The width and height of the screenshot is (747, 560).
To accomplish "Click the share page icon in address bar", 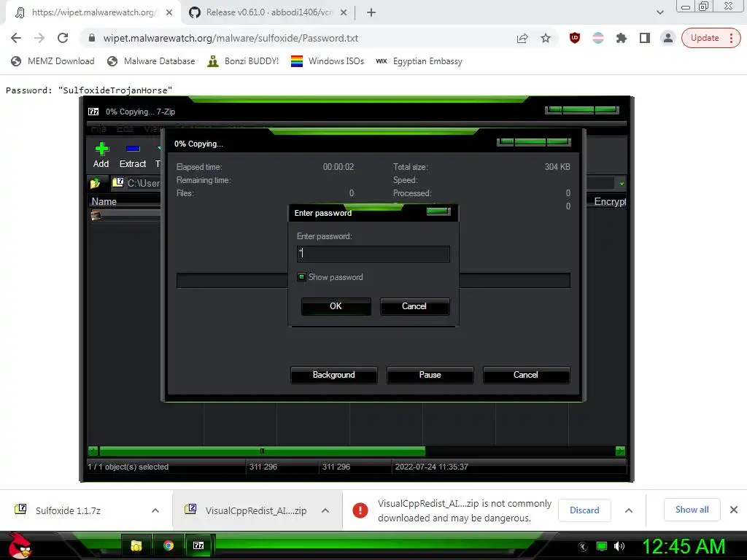I will [x=522, y=38].
